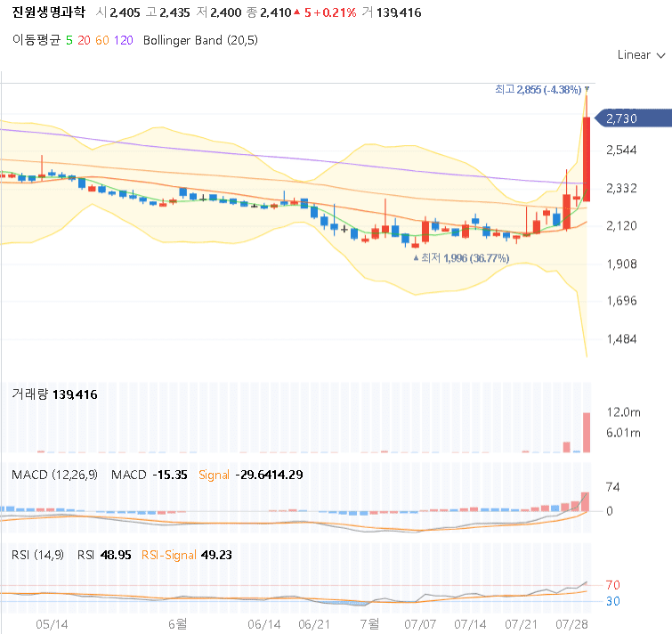
Task: Select the 60-day moving average label
Action: coord(102,40)
